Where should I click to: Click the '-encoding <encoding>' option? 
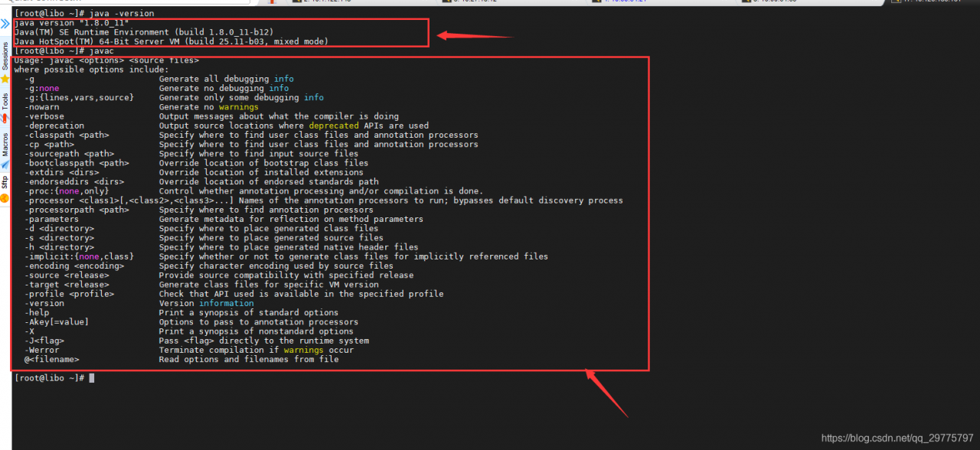click(73, 266)
